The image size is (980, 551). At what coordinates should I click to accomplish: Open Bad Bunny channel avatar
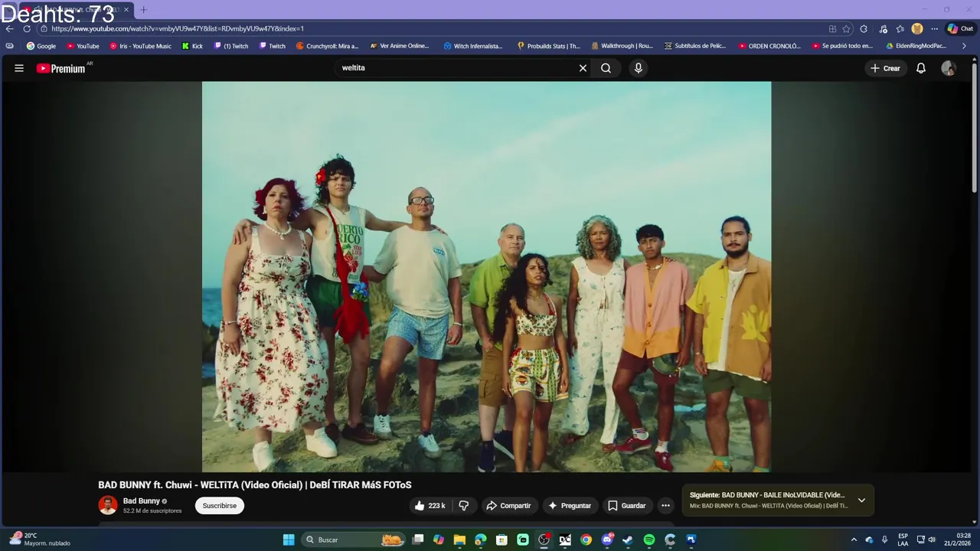108,505
